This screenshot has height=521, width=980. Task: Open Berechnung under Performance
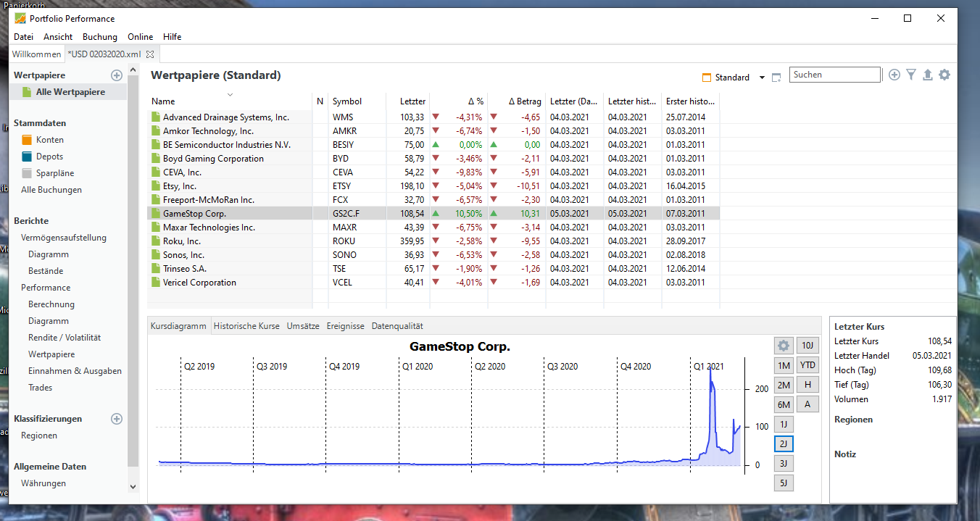(51, 304)
